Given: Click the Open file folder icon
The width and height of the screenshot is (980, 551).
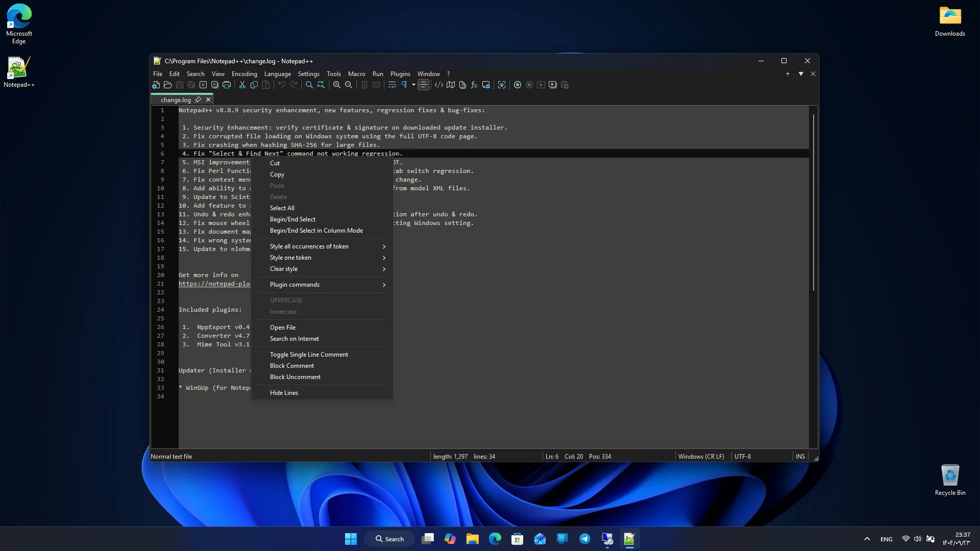Looking at the screenshot, I should [x=168, y=85].
